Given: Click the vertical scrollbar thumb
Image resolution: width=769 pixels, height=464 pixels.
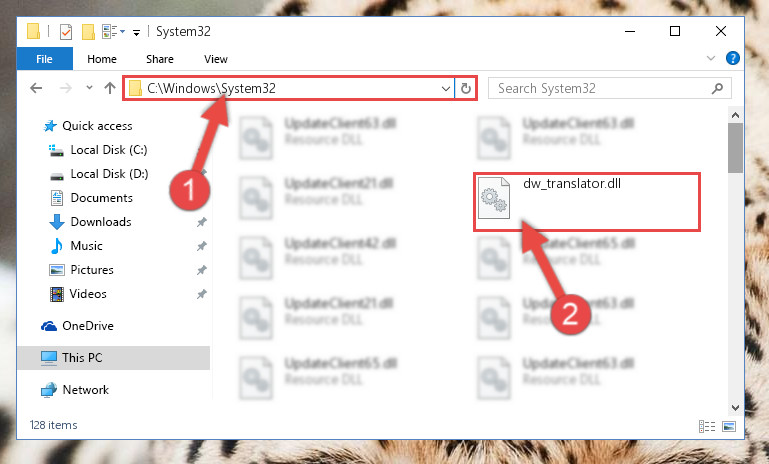Looking at the screenshot, I should tap(735, 148).
